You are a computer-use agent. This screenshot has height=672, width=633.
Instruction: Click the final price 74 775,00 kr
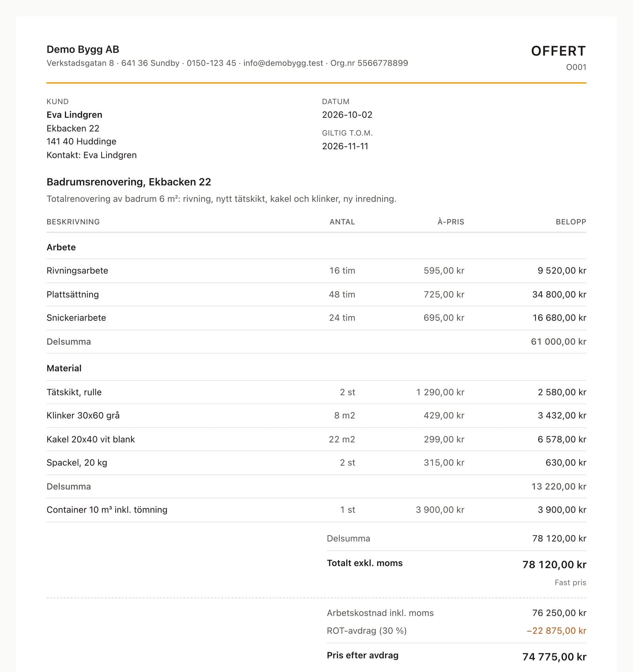[554, 657]
